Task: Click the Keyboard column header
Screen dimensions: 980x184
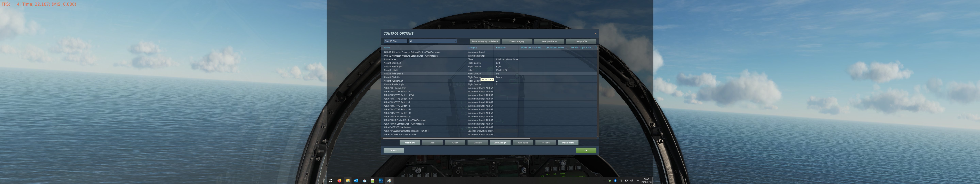Action: tap(506, 48)
